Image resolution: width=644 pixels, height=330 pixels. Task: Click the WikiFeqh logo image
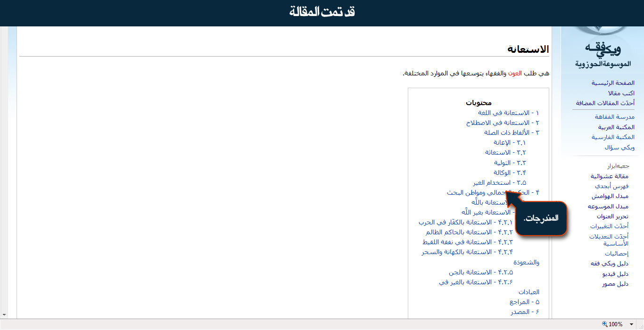(603, 47)
